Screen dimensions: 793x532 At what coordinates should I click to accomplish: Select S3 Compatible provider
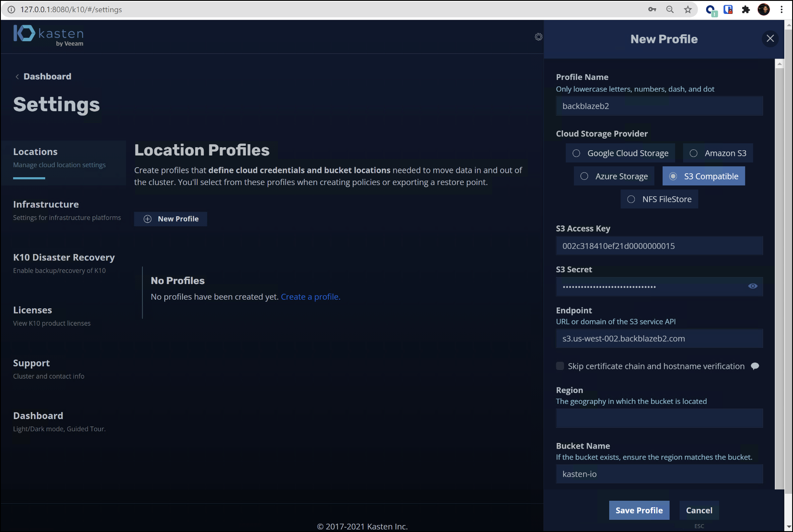(x=703, y=176)
